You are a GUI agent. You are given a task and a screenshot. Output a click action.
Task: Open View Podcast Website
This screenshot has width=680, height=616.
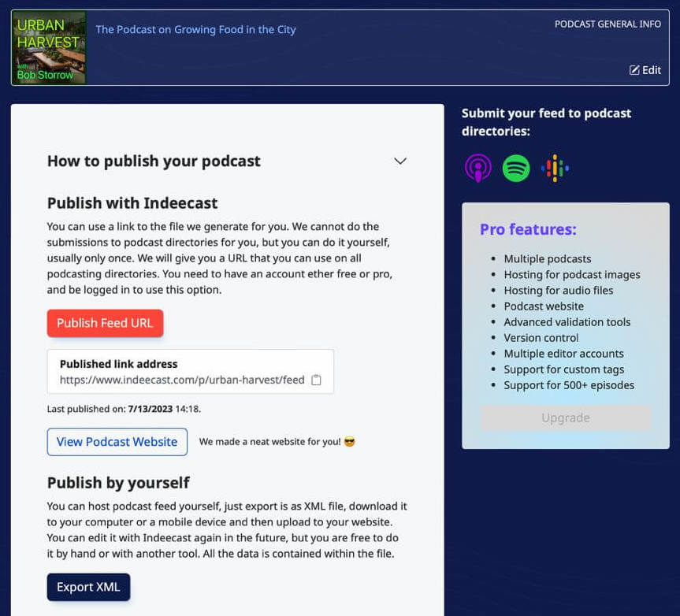click(x=117, y=442)
